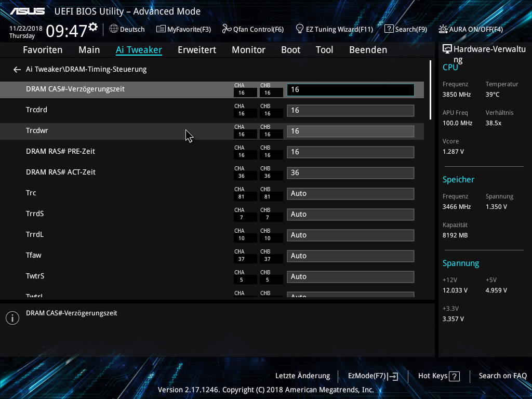This screenshot has width=532, height=399.
Task: Open MyFavorite(F3) list icon
Action: tap(161, 29)
